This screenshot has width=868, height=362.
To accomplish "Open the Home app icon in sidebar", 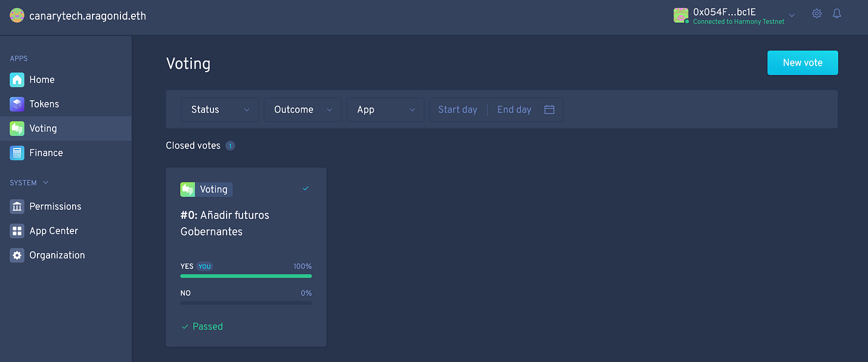I will tap(17, 79).
